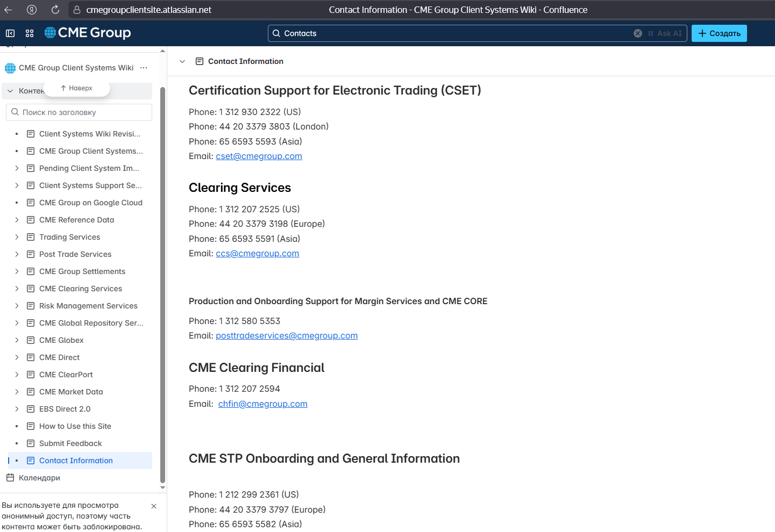This screenshot has height=532, width=775.
Task: Click the sidebar scroll-up arrow
Action: point(163,51)
